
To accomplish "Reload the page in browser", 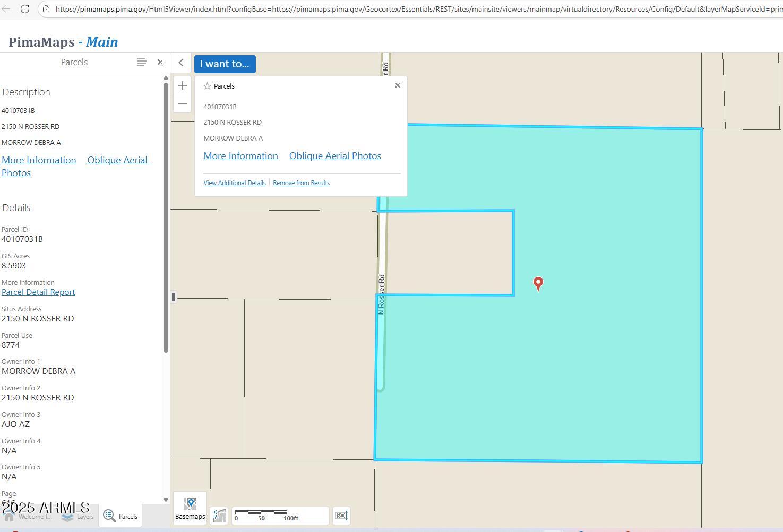I will 24,9.
